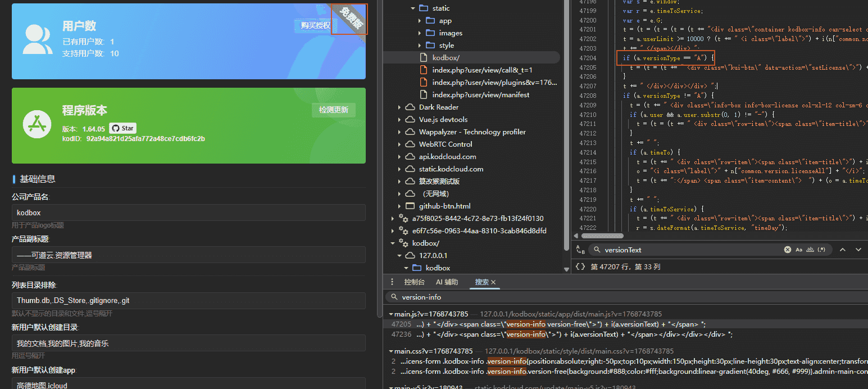Toggle whole word matching in search
868x389 pixels.
[x=810, y=250]
